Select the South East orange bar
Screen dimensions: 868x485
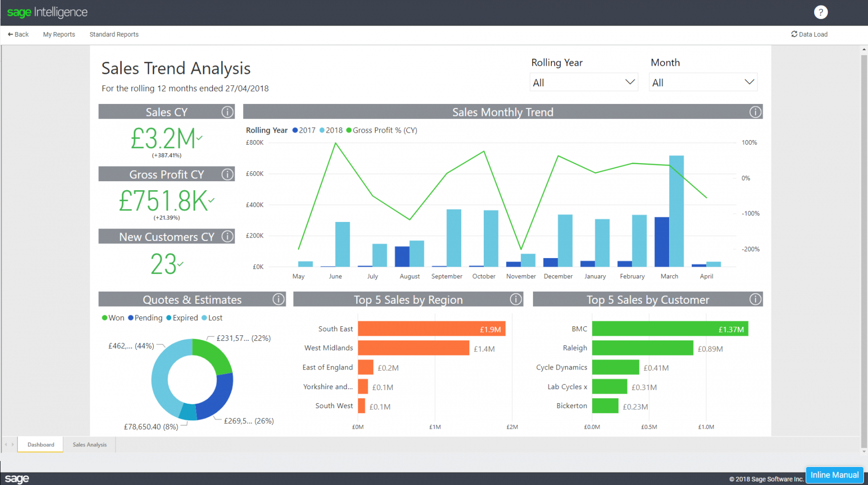point(431,329)
